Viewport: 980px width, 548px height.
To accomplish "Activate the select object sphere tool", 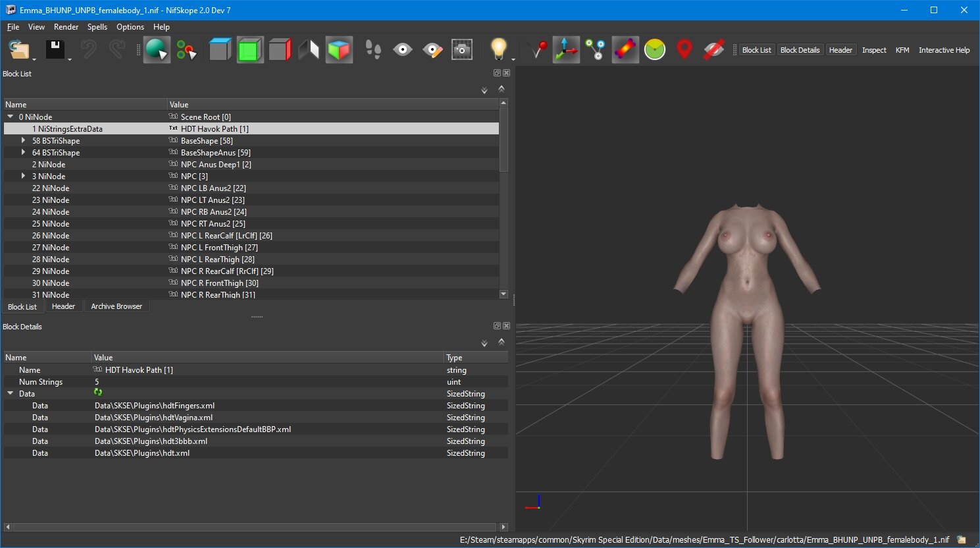I will (x=157, y=50).
